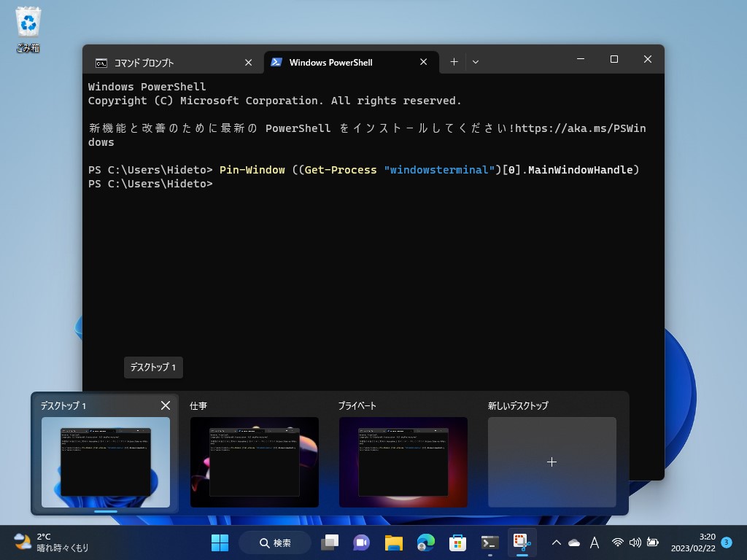Screen dimensions: 747x560
Task: Open the 検索 search box in the taskbar
Action: tap(274, 542)
